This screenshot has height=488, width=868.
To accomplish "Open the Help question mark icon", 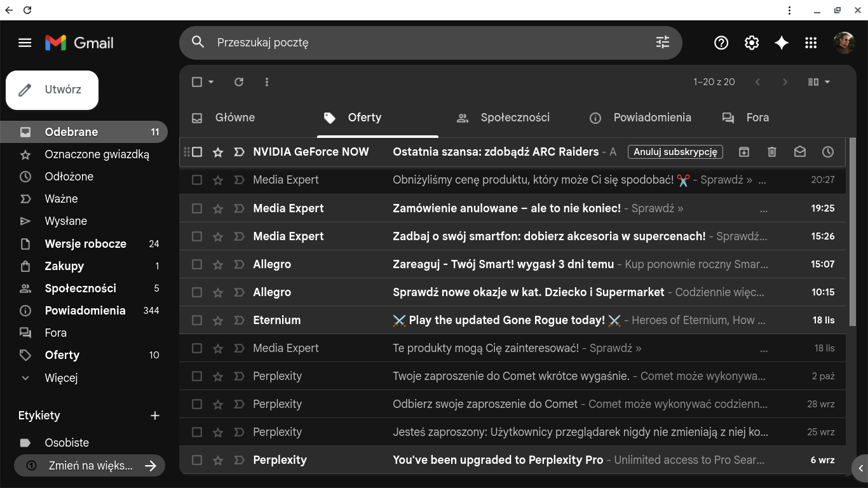I will coord(721,43).
